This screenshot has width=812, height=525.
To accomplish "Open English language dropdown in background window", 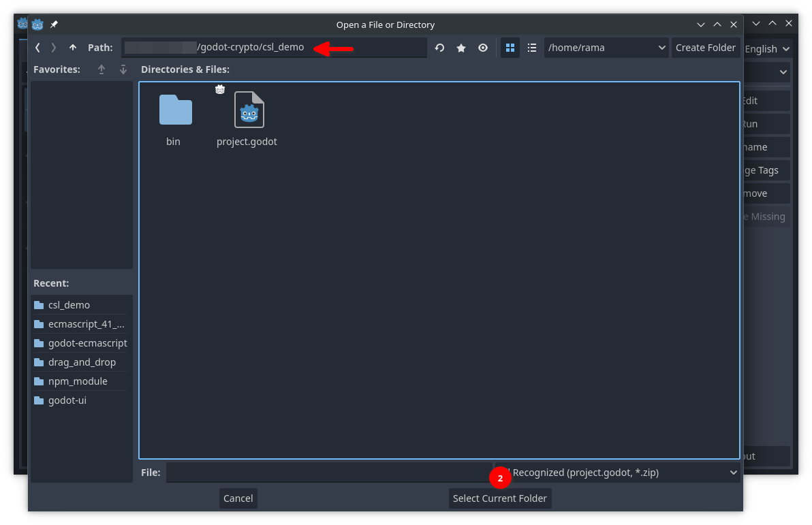I will [x=767, y=49].
